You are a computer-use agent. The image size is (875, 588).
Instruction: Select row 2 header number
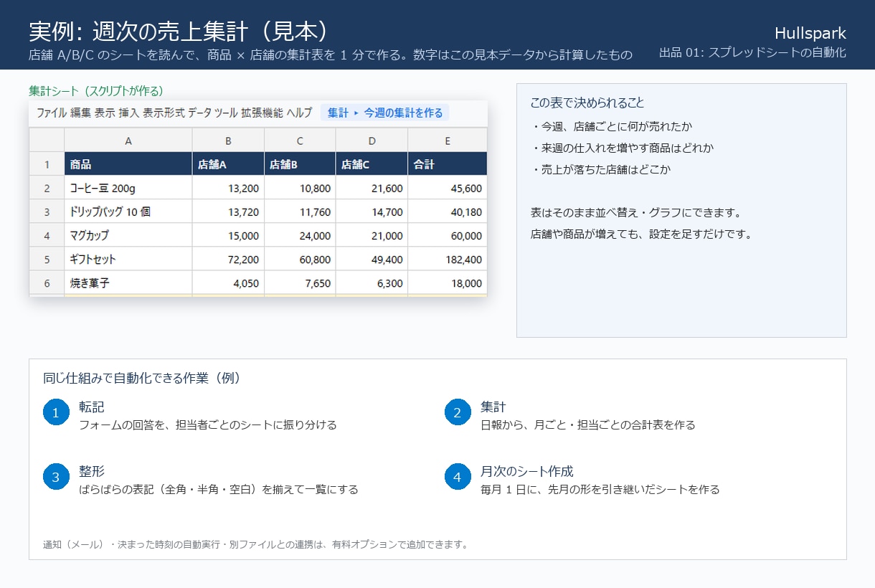click(x=47, y=188)
